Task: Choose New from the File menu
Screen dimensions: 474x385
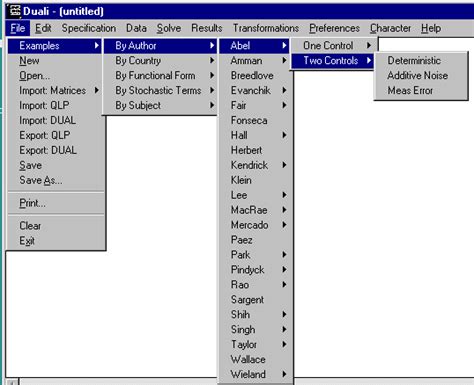Action: [55, 61]
